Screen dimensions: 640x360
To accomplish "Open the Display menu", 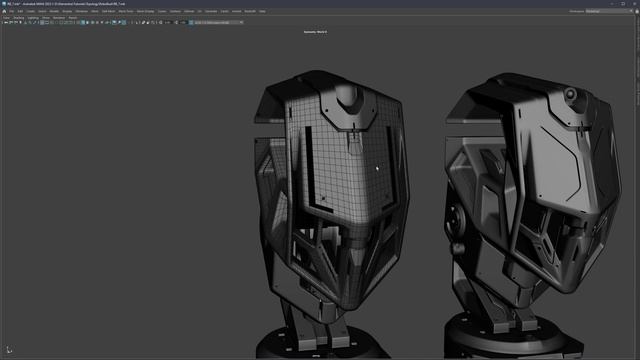I will click(x=67, y=11).
